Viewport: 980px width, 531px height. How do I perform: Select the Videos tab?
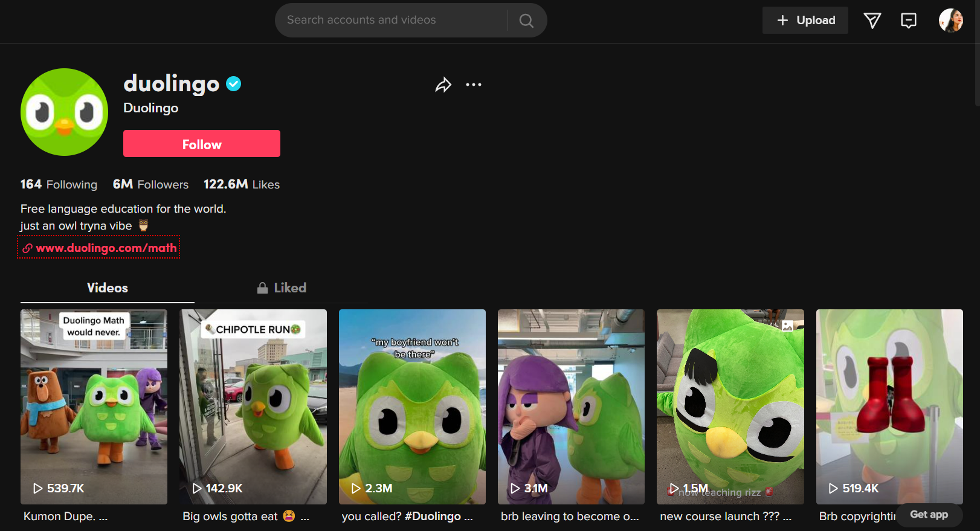pyautogui.click(x=108, y=288)
